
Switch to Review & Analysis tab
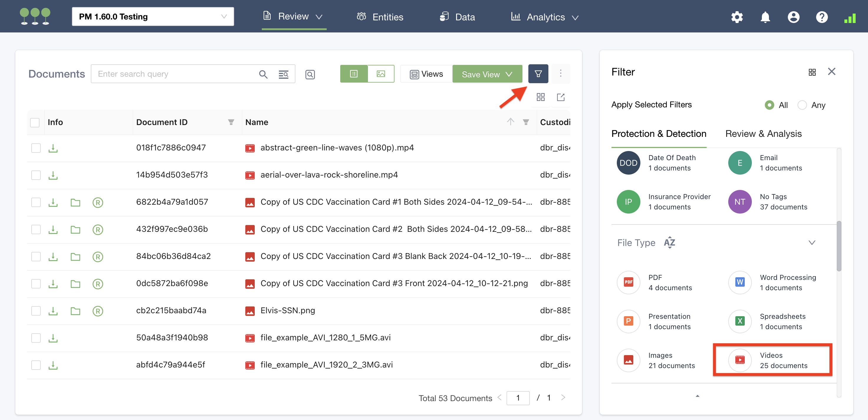pyautogui.click(x=763, y=134)
